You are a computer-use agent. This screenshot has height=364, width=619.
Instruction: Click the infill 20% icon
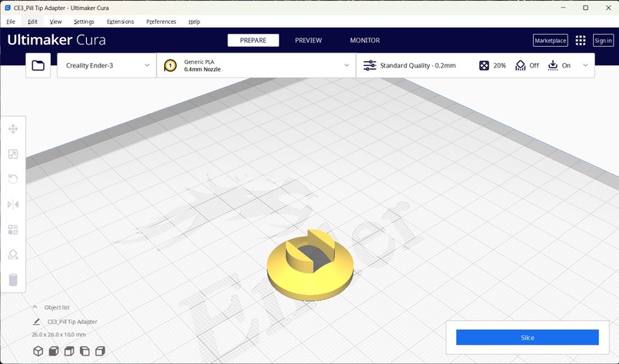pos(484,65)
